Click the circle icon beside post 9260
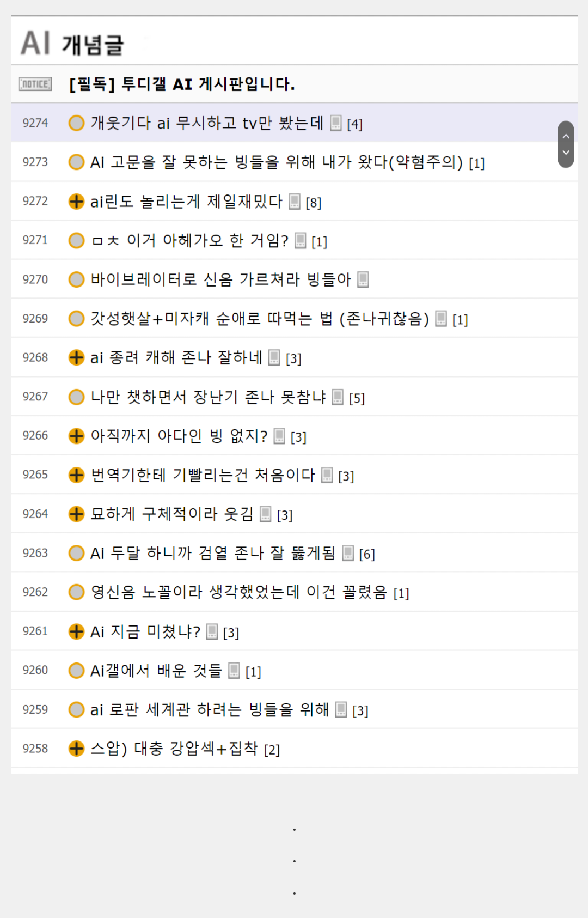The height and width of the screenshot is (918, 588). pos(76,671)
